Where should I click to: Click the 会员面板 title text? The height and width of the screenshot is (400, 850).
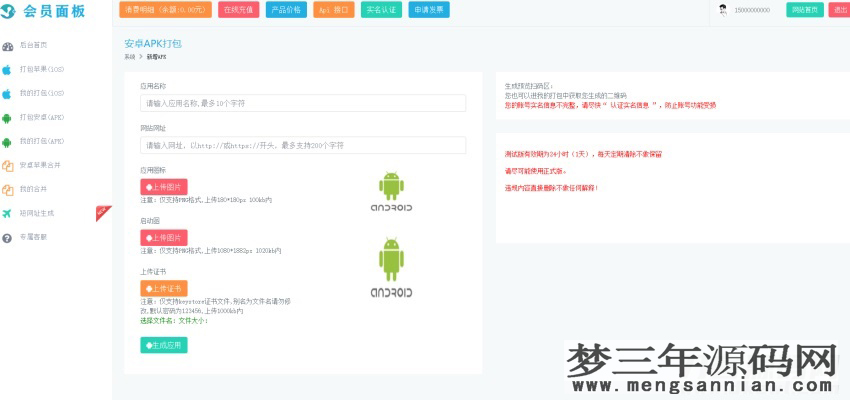(54, 11)
